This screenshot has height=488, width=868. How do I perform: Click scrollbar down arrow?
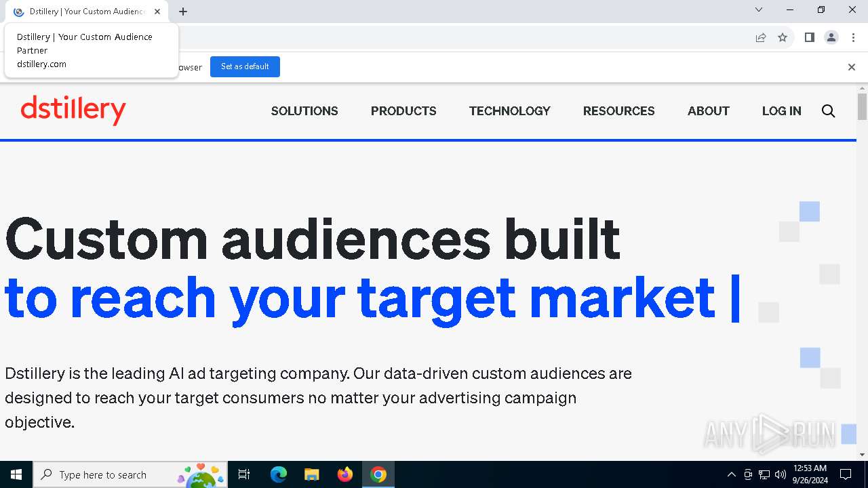(862, 455)
